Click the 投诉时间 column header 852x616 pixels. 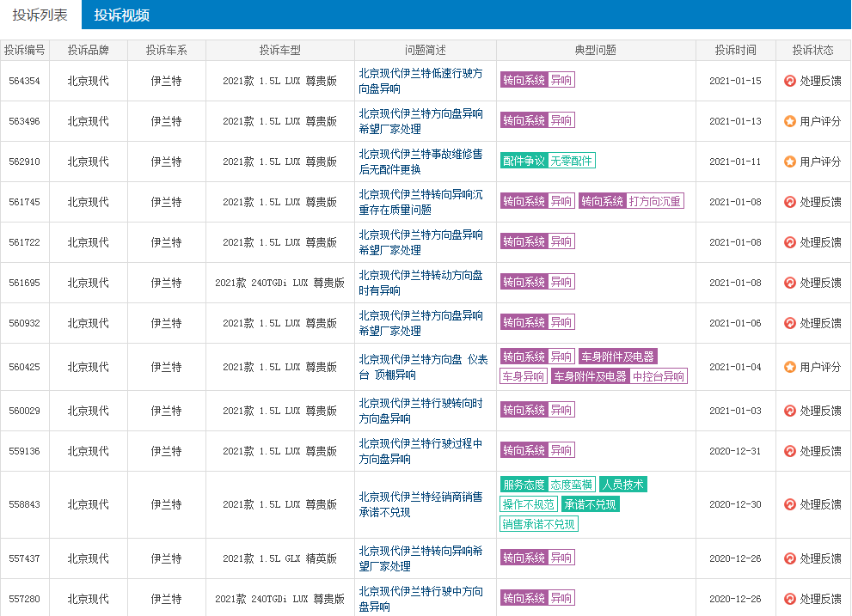[735, 50]
